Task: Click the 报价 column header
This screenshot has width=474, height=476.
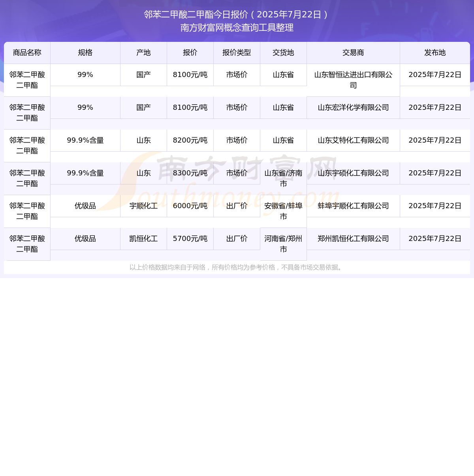Action: tap(190, 53)
